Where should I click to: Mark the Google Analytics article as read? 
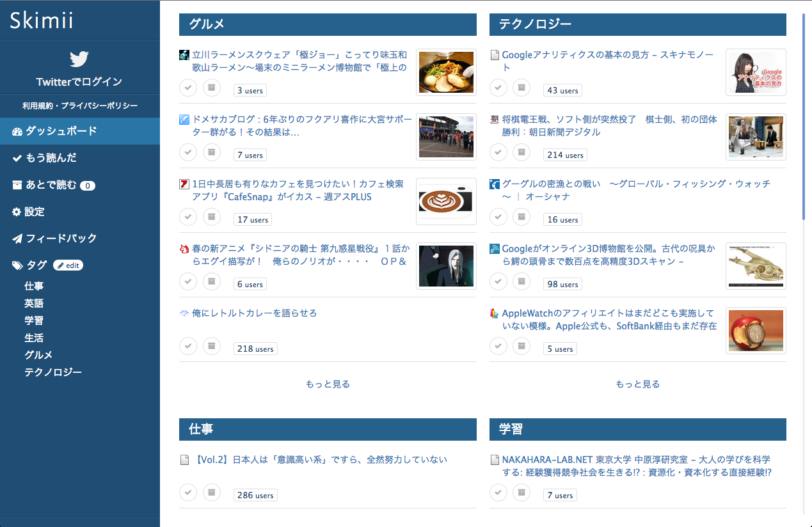click(498, 88)
